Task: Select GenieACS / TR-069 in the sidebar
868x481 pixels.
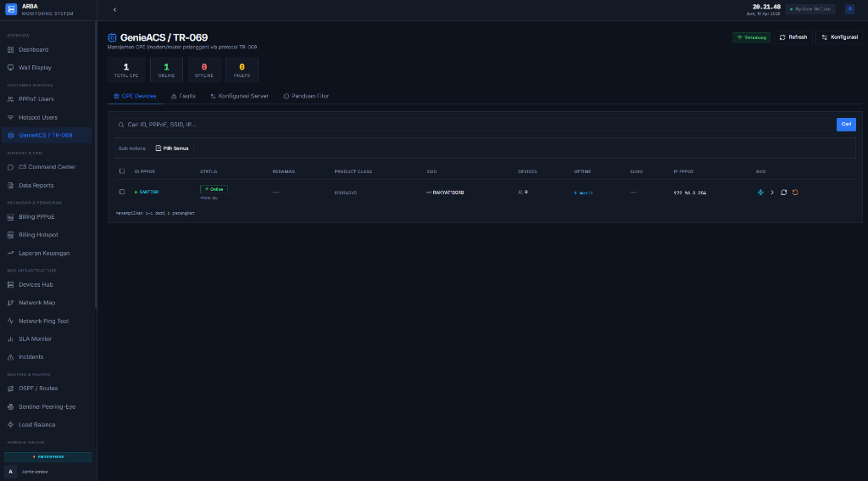Action: [47, 135]
